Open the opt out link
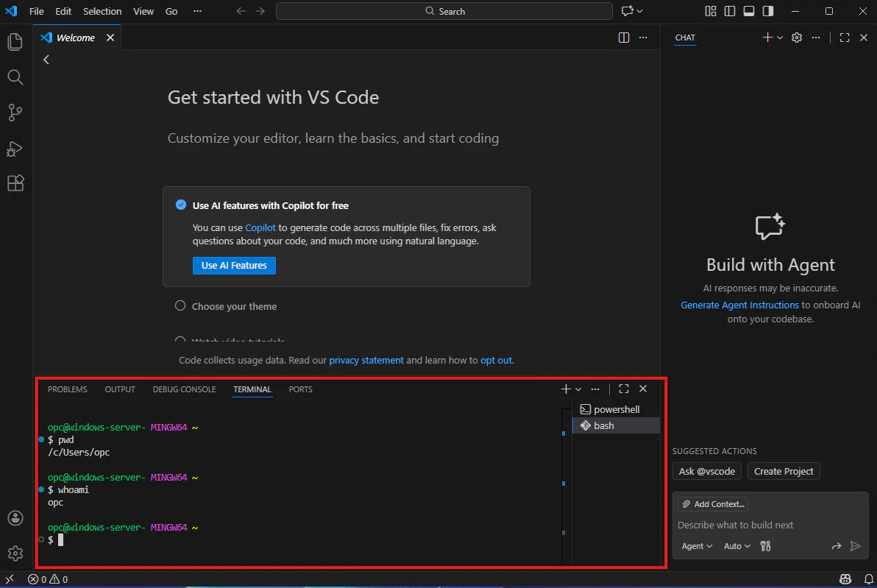This screenshot has height=588, width=877. tap(496, 361)
